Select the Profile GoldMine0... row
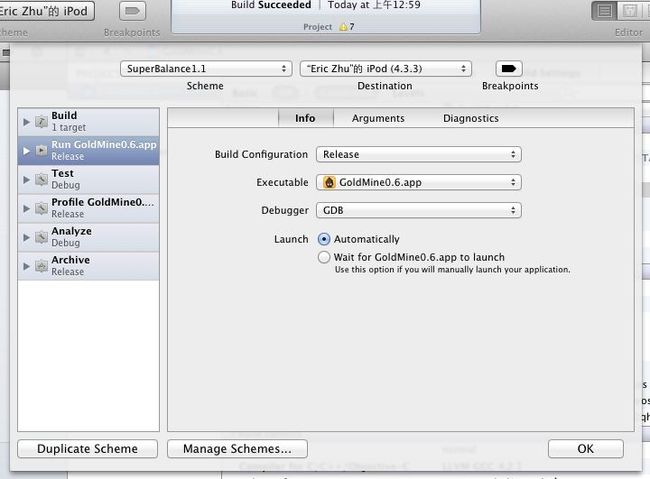The height and width of the screenshot is (479, 650). coord(88,208)
